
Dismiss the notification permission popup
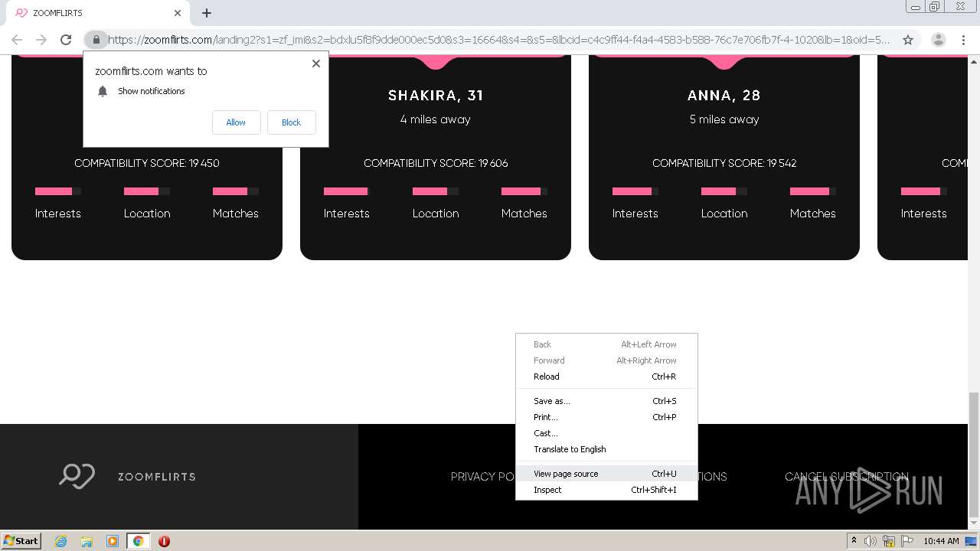pyautogui.click(x=316, y=64)
